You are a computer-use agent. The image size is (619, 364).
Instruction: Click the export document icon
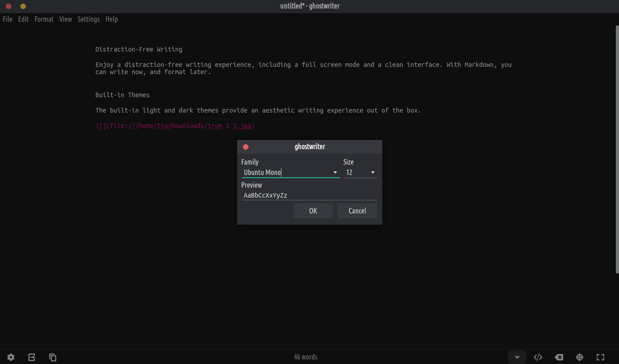(x=32, y=357)
